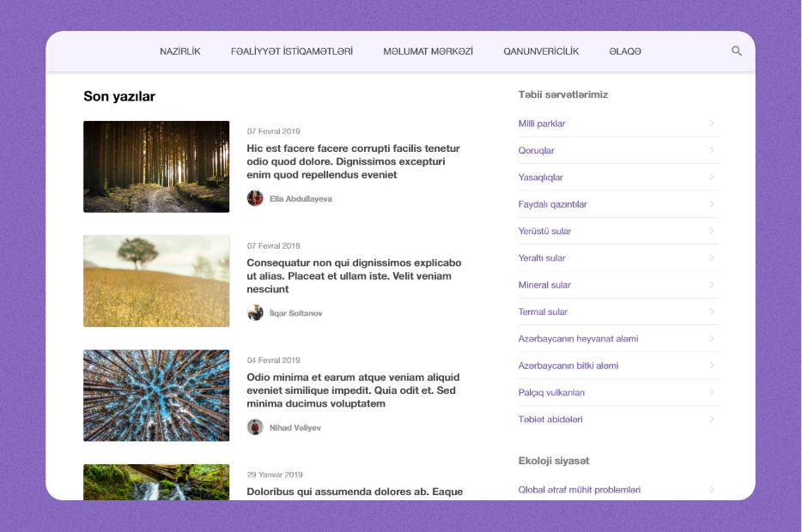The image size is (802, 532).
Task: Open FƏALİYYƏT İSTİQAMƏTLƏRİ menu
Action: (x=292, y=51)
